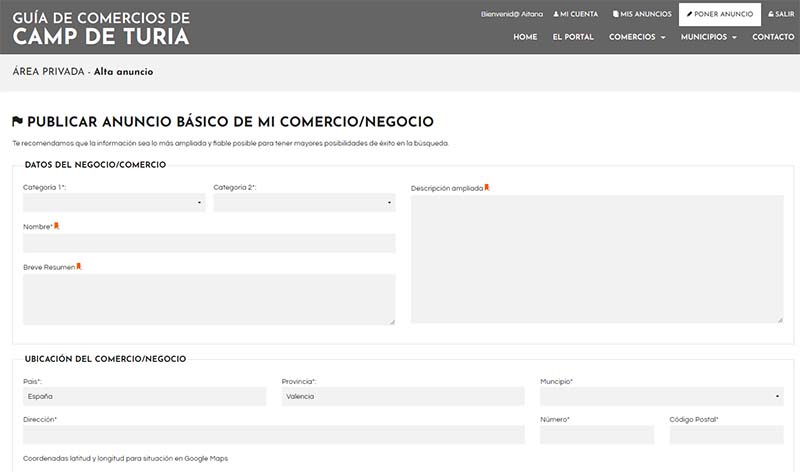This screenshot has width=800, height=472.
Task: Click the document icon for Mis Anuncios
Action: pos(616,14)
